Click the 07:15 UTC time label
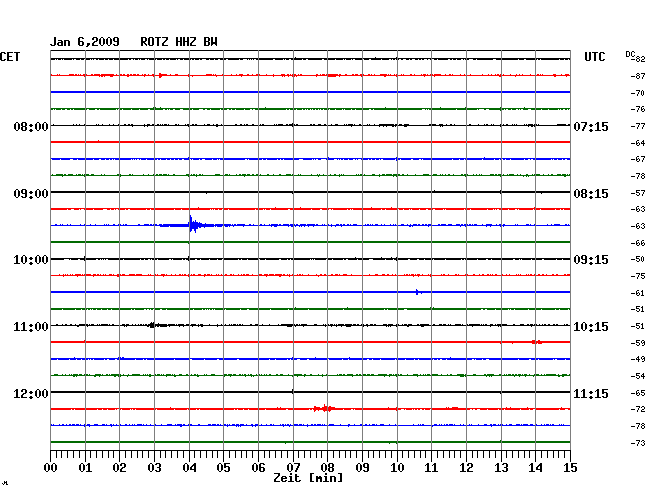650x494 pixels. 591,126
